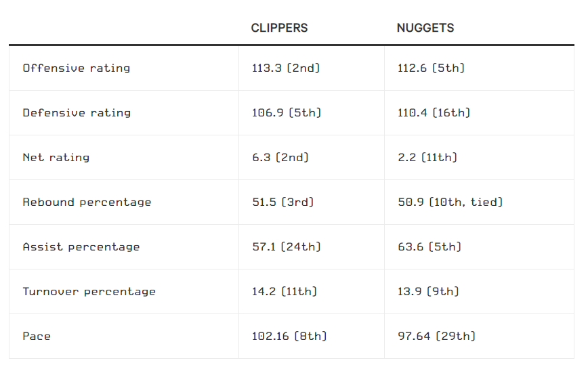This screenshot has height=369, width=588.
Task: Select Nuggets offensive rating 112.6 (5th)
Action: pyautogui.click(x=431, y=68)
